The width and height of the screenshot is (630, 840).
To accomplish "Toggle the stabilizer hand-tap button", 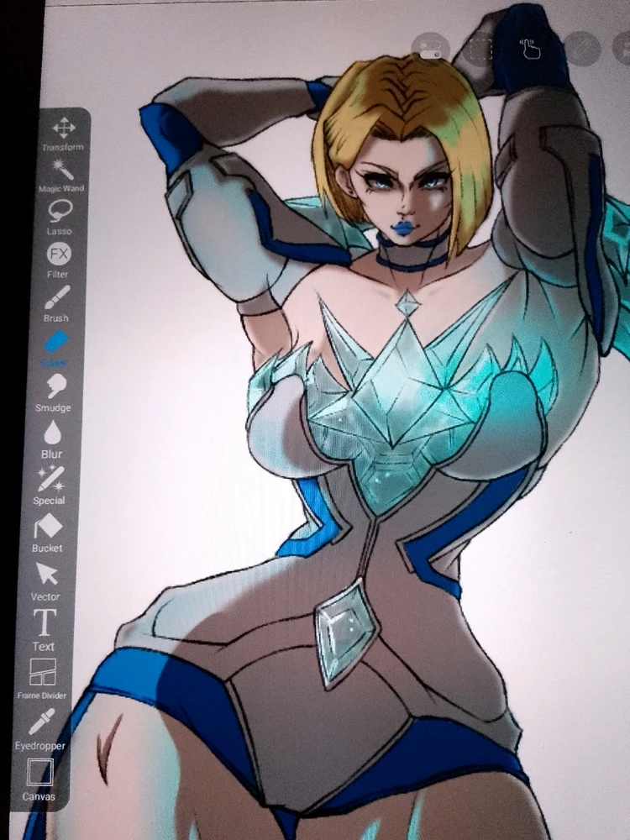I will click(x=531, y=49).
